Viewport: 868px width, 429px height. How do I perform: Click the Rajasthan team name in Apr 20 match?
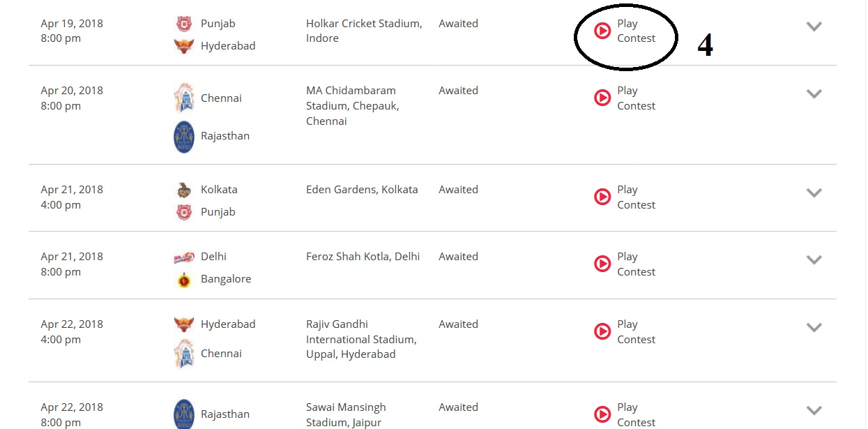[224, 136]
